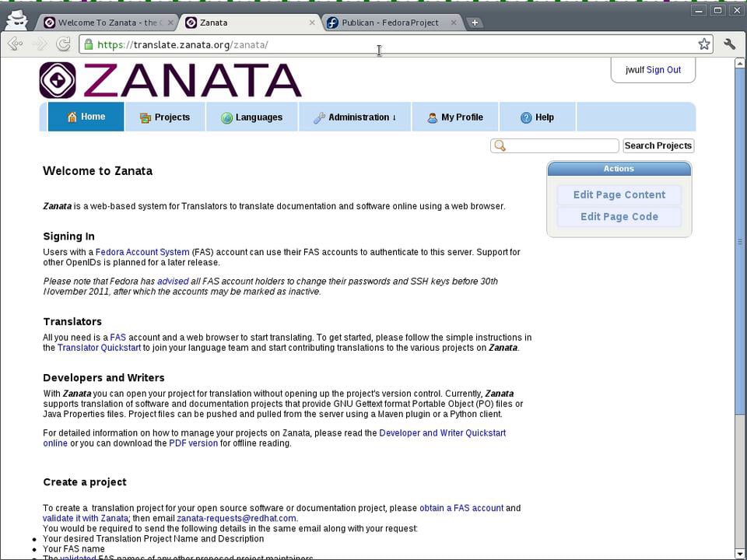Click the incognito spy icon
The image size is (747, 560).
click(x=17, y=20)
